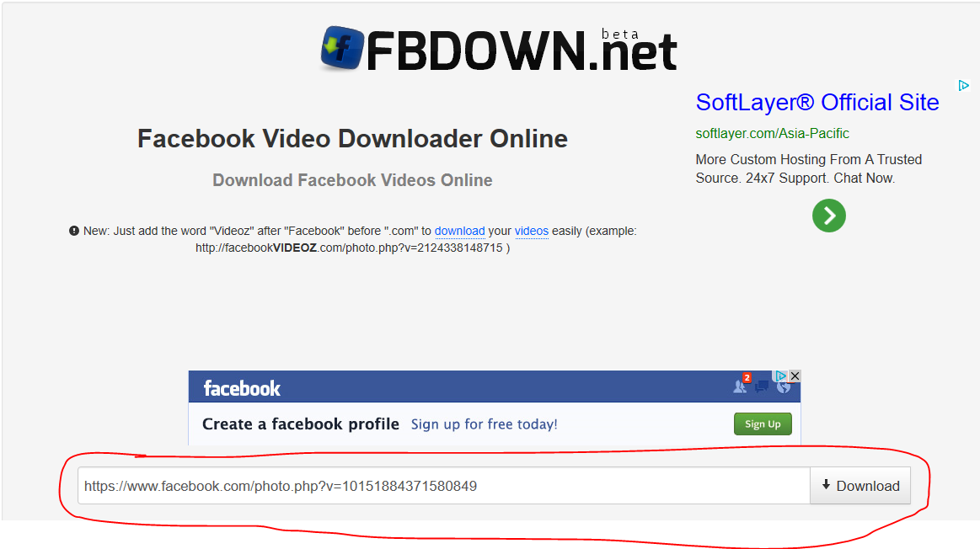Image resolution: width=980 pixels, height=549 pixels.
Task: Click 'Create a facebook profile' banner text
Action: [x=301, y=424]
